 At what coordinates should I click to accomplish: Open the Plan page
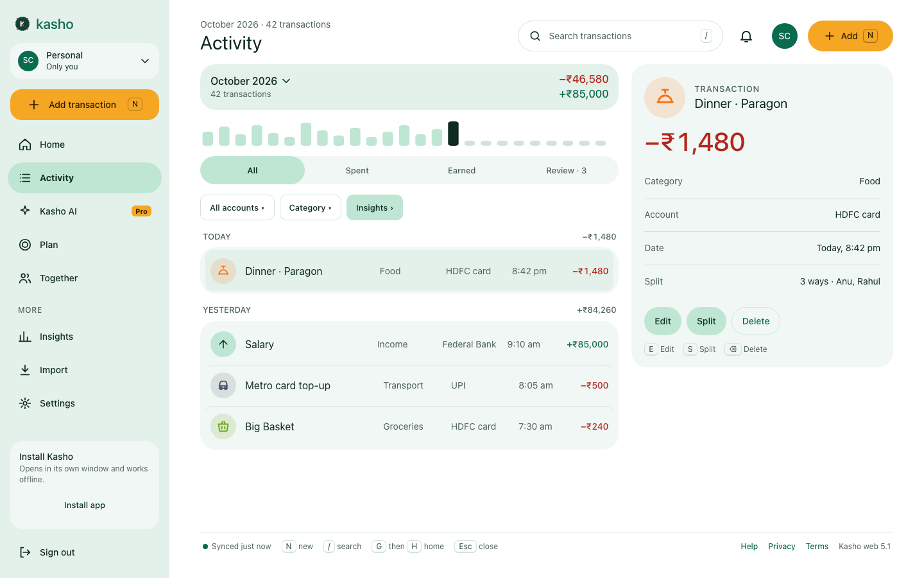(x=85, y=245)
